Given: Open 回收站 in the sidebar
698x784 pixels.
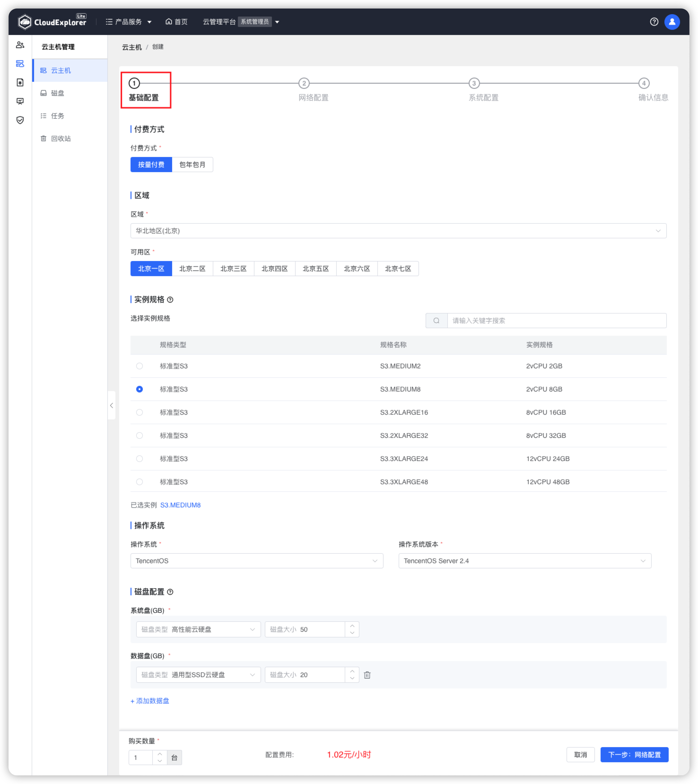Looking at the screenshot, I should point(70,138).
